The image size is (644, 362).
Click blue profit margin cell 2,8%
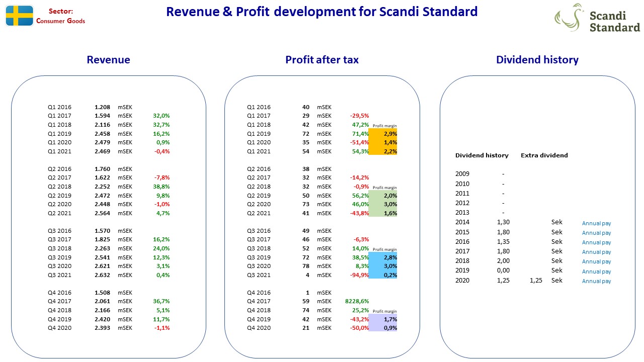tap(383, 257)
